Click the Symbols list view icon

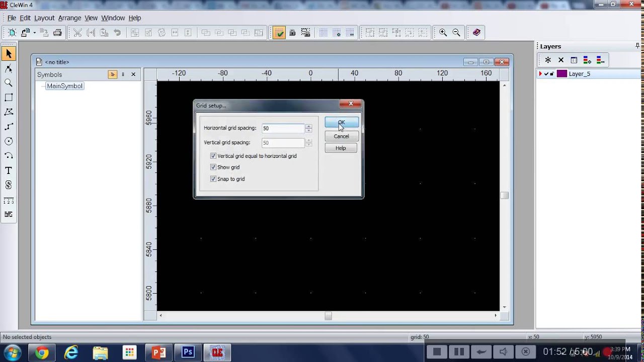(x=123, y=74)
